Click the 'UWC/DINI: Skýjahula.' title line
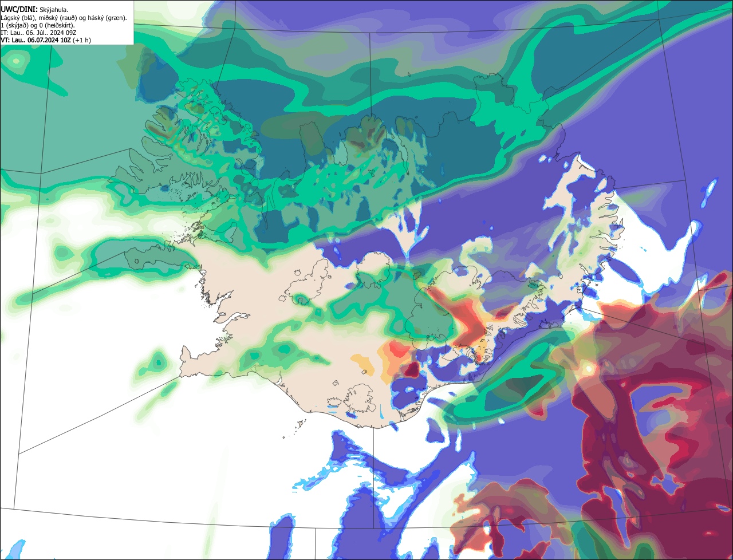733x560 pixels. coord(34,10)
